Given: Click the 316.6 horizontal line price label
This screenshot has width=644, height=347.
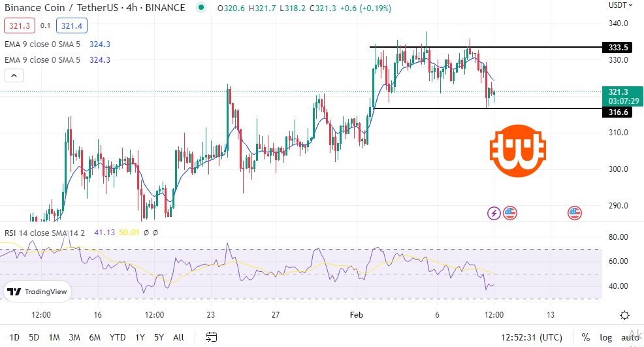Looking at the screenshot, I should coord(618,112).
